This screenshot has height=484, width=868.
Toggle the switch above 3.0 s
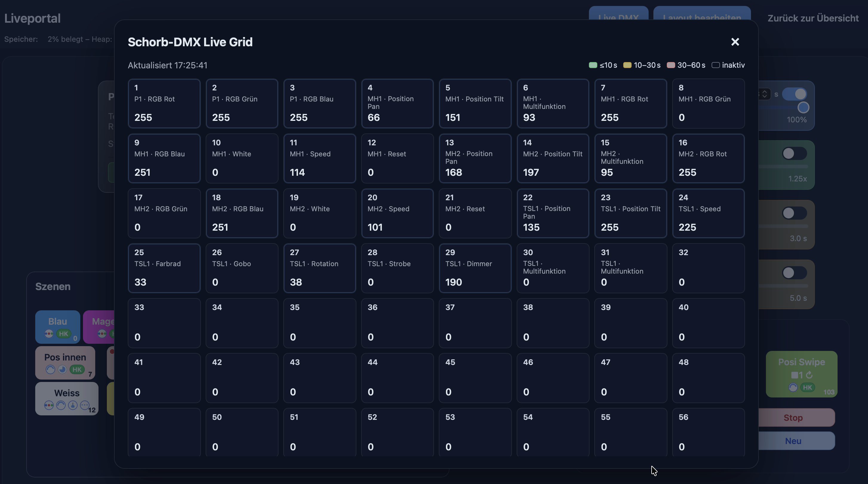[x=794, y=213]
